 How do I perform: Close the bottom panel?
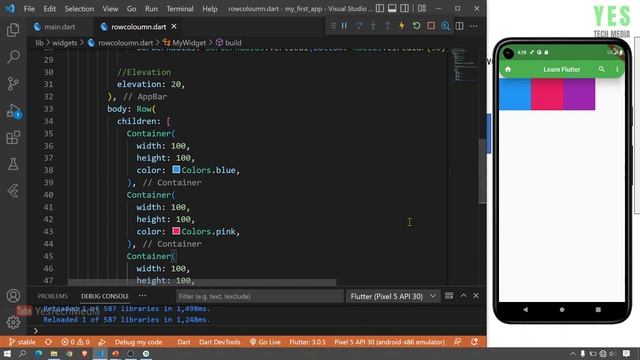[x=476, y=296]
